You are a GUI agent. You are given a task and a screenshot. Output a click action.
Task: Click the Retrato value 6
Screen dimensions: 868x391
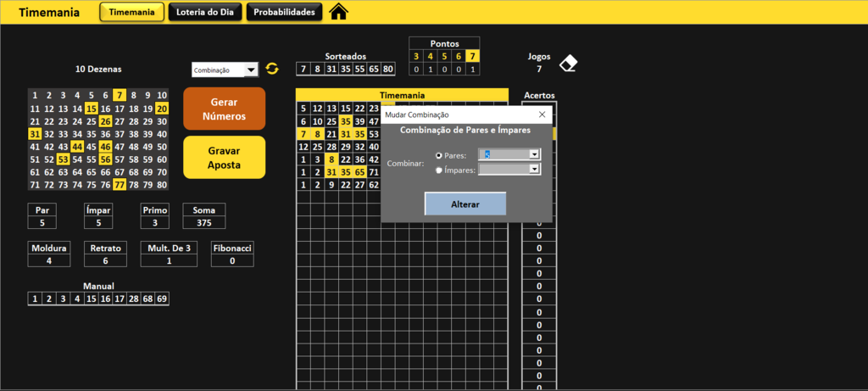[105, 260]
